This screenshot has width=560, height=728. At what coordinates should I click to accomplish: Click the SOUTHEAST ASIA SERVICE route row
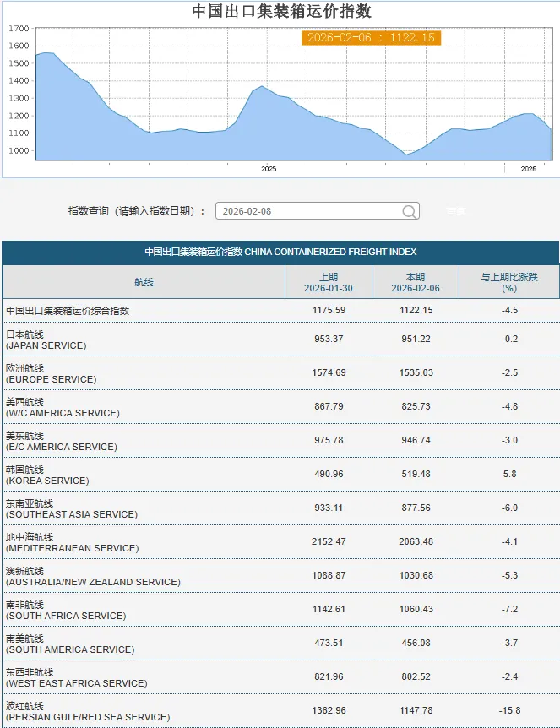(x=281, y=508)
